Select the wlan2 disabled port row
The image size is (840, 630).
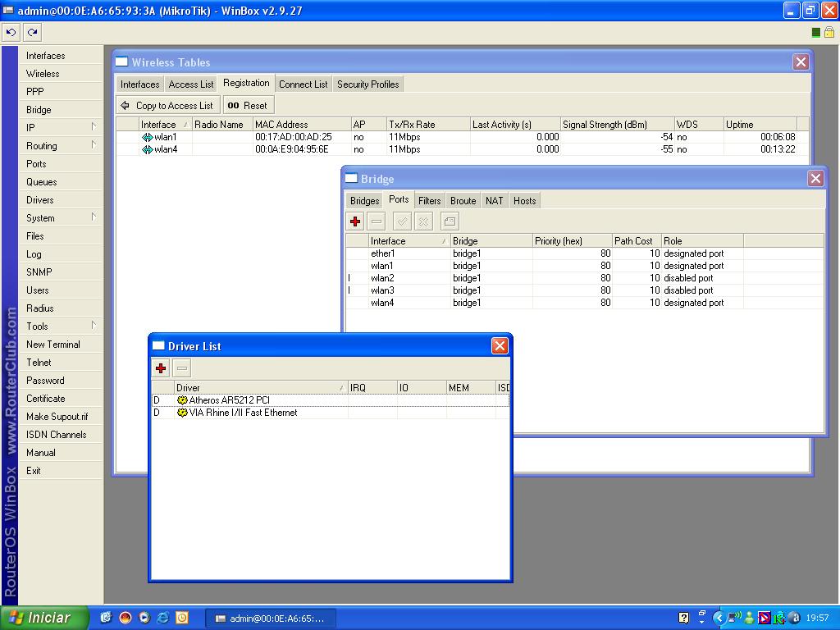pos(584,278)
